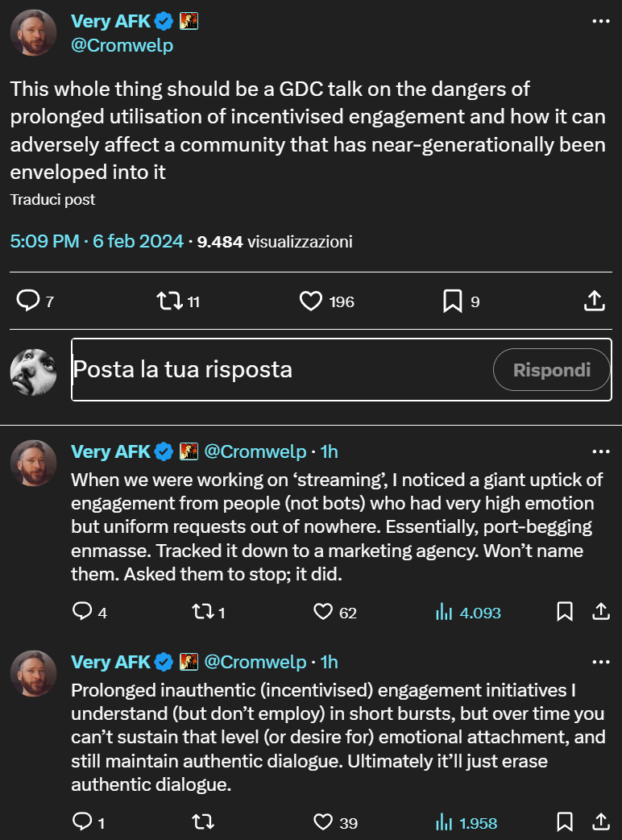Viewport: 622px width, 840px height.
Task: Open more options on the 'streaming' reply
Action: click(601, 451)
